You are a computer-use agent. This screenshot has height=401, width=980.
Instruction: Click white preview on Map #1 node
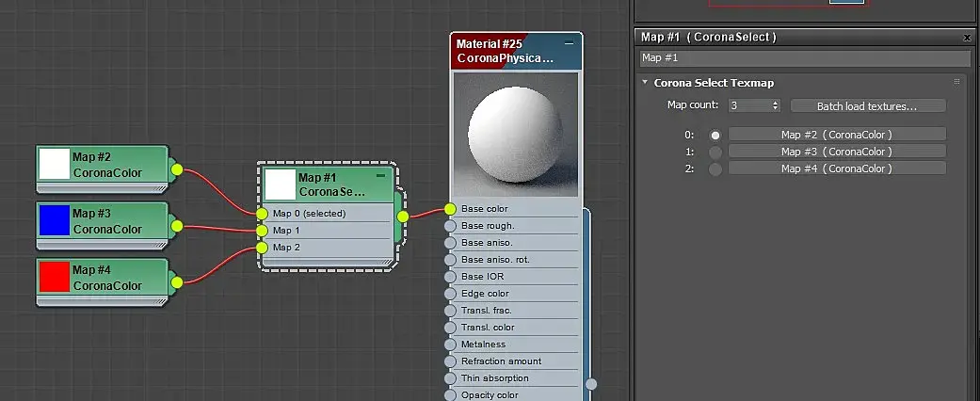click(x=281, y=184)
